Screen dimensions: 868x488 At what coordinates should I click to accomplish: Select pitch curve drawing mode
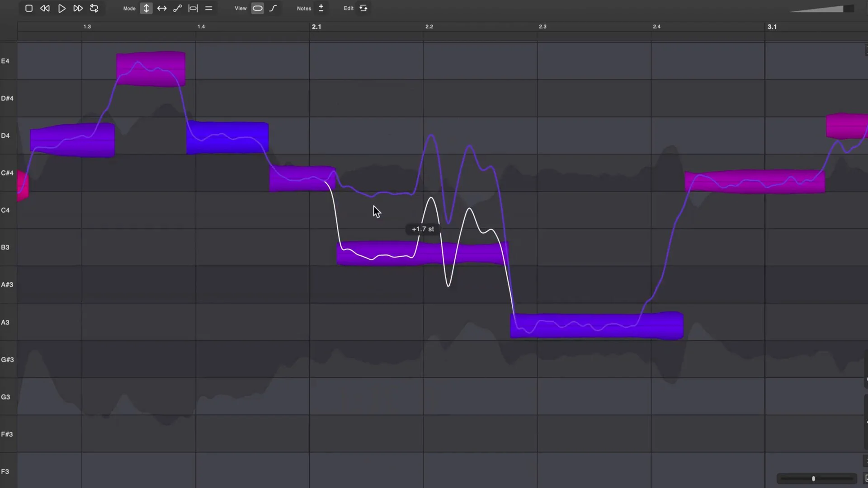(x=177, y=8)
